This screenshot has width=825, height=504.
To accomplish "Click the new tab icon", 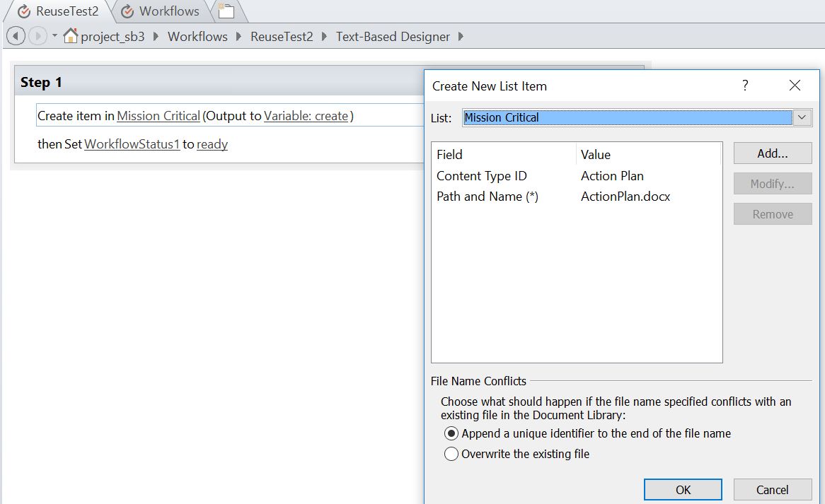I will coord(226,11).
